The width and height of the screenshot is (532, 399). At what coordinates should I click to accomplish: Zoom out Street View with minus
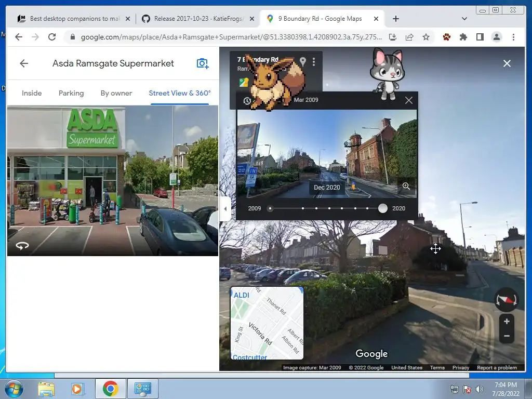507,336
